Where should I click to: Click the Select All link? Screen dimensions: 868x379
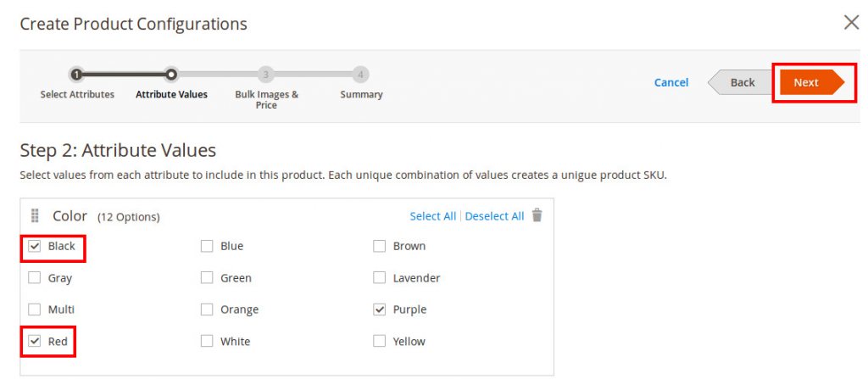[x=432, y=216]
